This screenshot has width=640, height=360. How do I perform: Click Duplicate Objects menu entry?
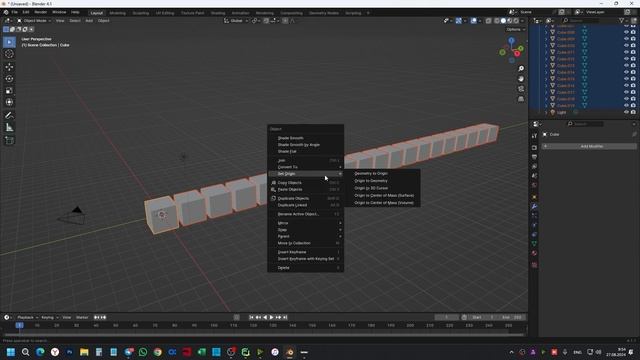click(305, 198)
